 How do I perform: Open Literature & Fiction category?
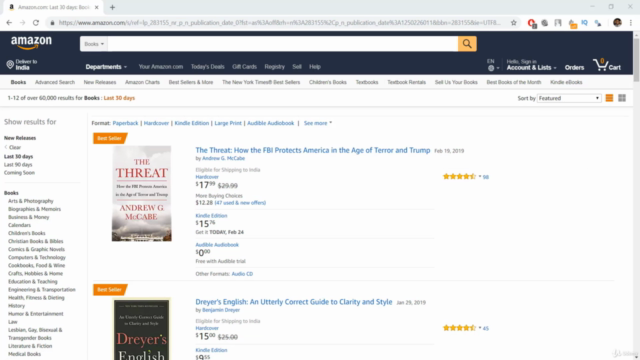[x=30, y=346]
